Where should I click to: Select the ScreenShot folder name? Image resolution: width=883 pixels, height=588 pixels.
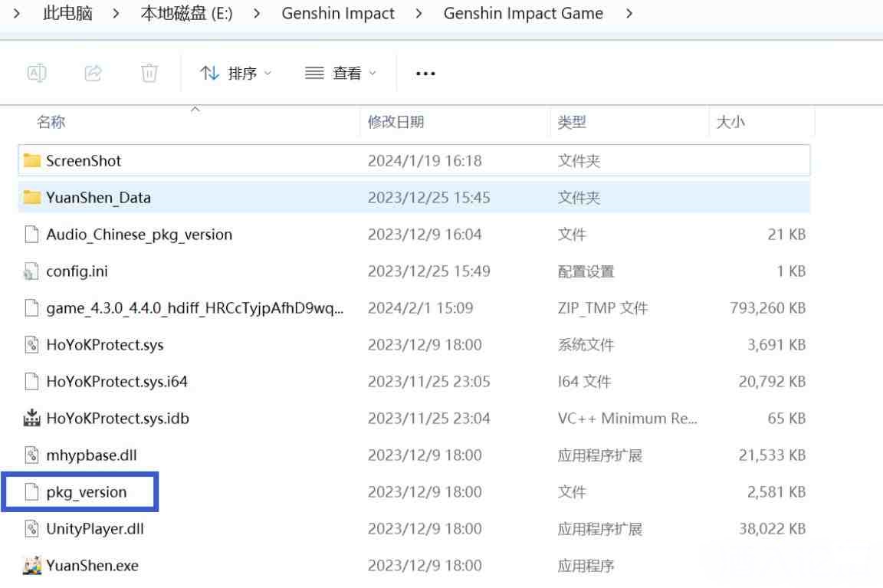[x=84, y=160]
